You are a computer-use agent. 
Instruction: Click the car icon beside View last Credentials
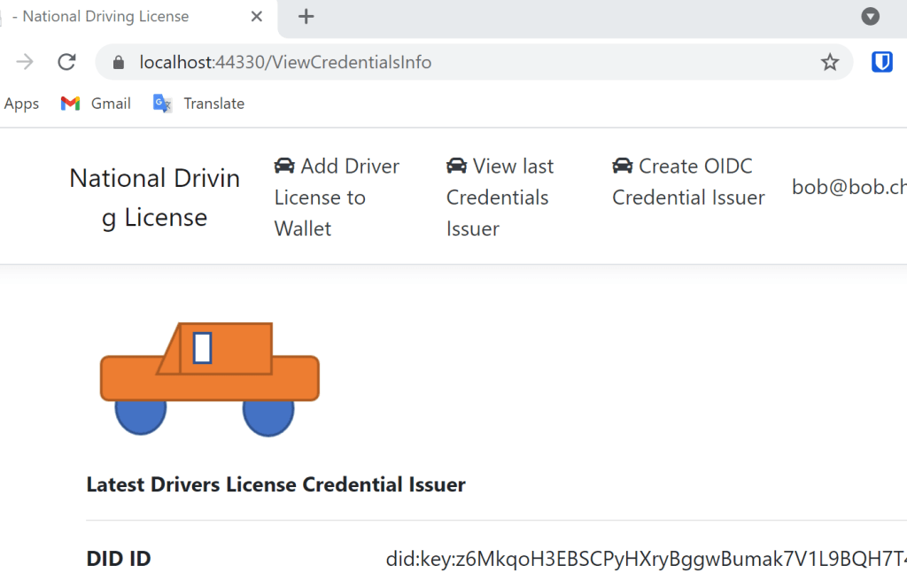[456, 166]
